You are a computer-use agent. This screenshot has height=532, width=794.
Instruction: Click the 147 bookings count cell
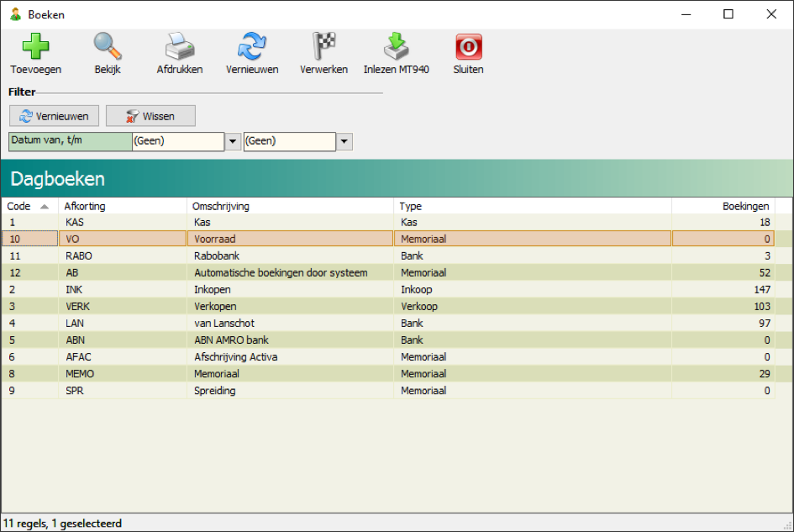click(x=723, y=289)
